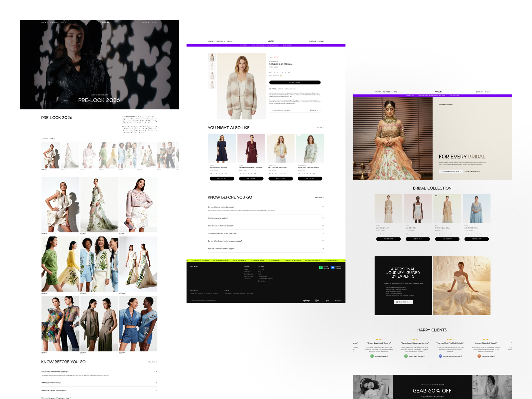Viewport: 532px width, 399px height.
Task: Click the Fast Shipping truck icon
Action: 270,260
